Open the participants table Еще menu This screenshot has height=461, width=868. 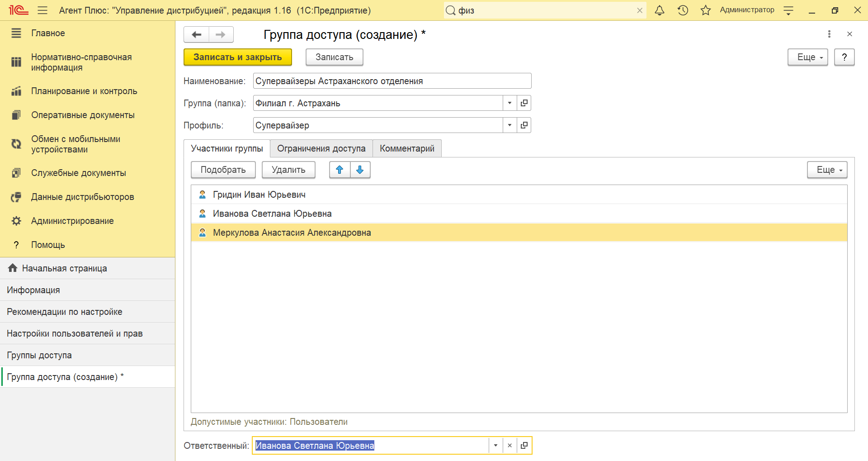[x=827, y=170]
